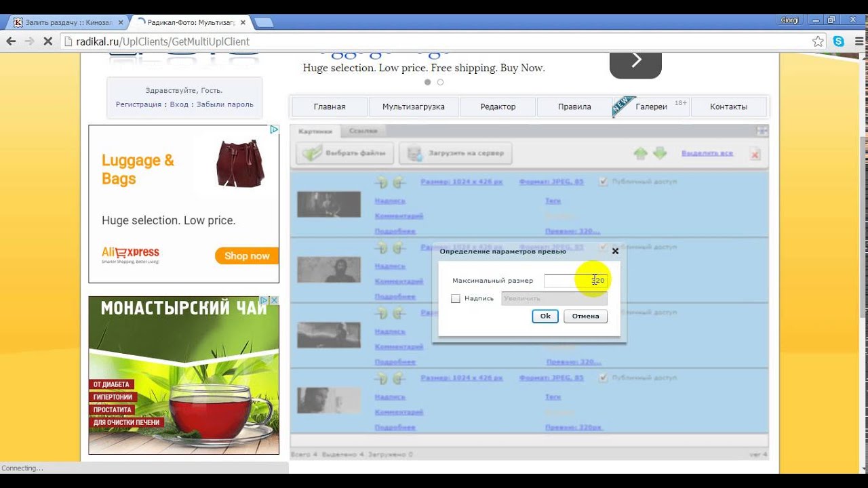This screenshot has height=488, width=868.
Task: Click the Забыли пароль link
Action: [x=224, y=104]
